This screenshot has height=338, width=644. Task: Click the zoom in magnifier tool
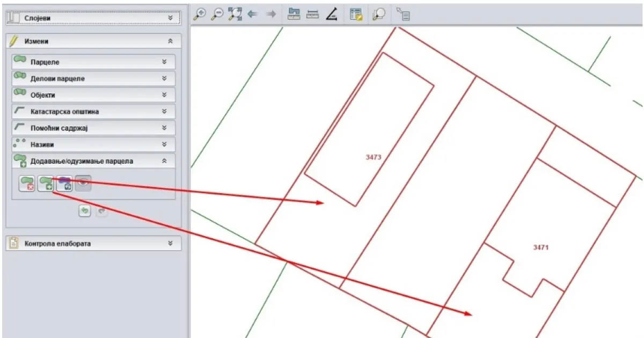[x=200, y=14]
